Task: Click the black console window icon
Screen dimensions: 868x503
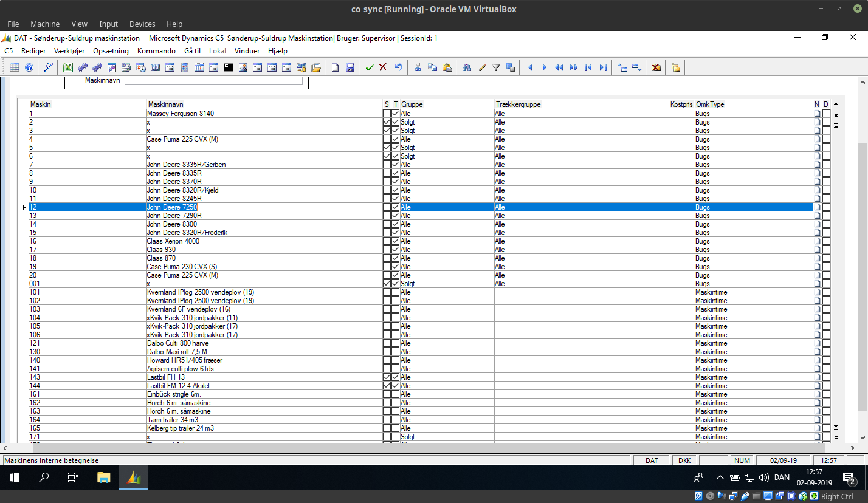Action: (229, 67)
